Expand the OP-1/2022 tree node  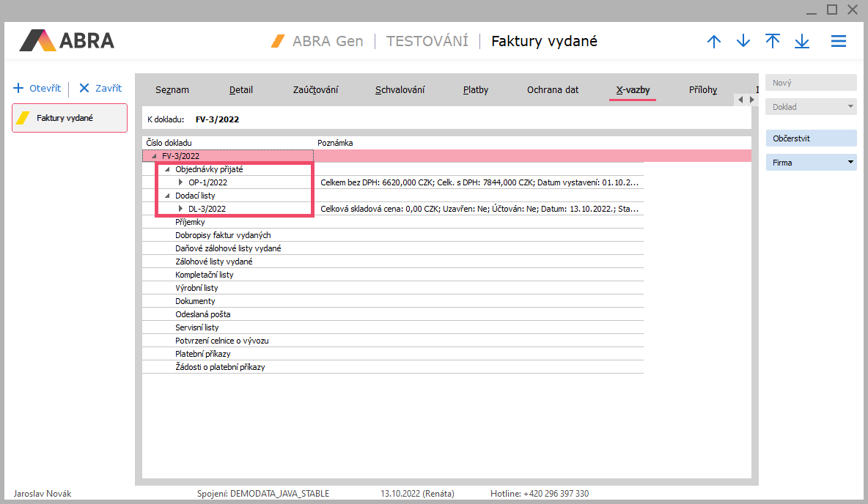click(x=180, y=182)
